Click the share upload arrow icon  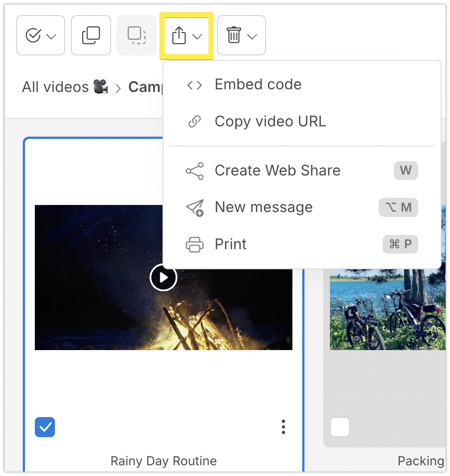[179, 36]
